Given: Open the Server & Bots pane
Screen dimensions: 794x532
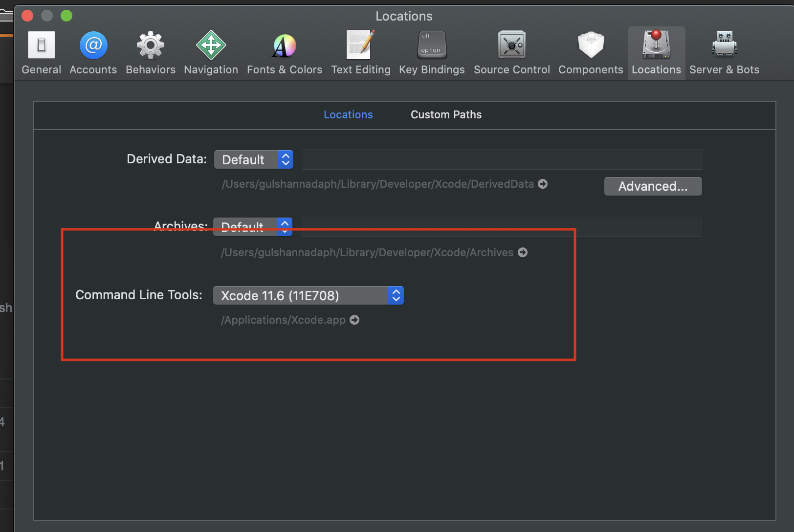Looking at the screenshot, I should [724, 53].
